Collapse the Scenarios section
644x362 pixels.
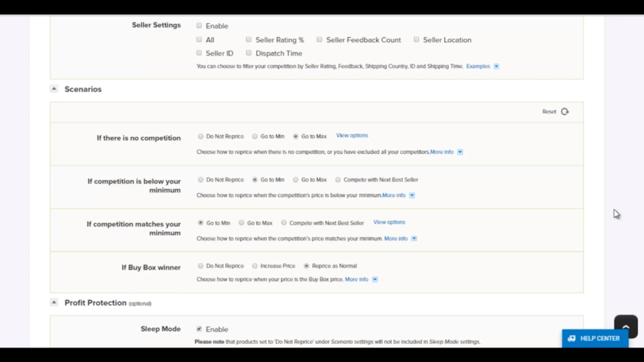(54, 89)
